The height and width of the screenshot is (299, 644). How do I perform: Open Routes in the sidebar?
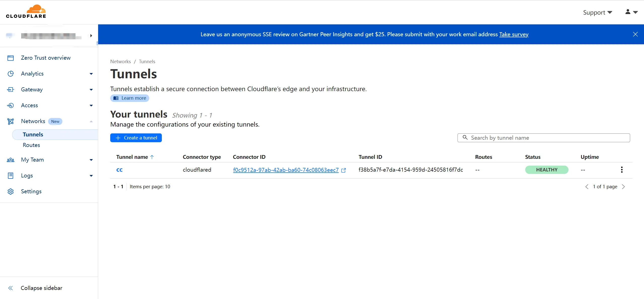click(x=31, y=145)
